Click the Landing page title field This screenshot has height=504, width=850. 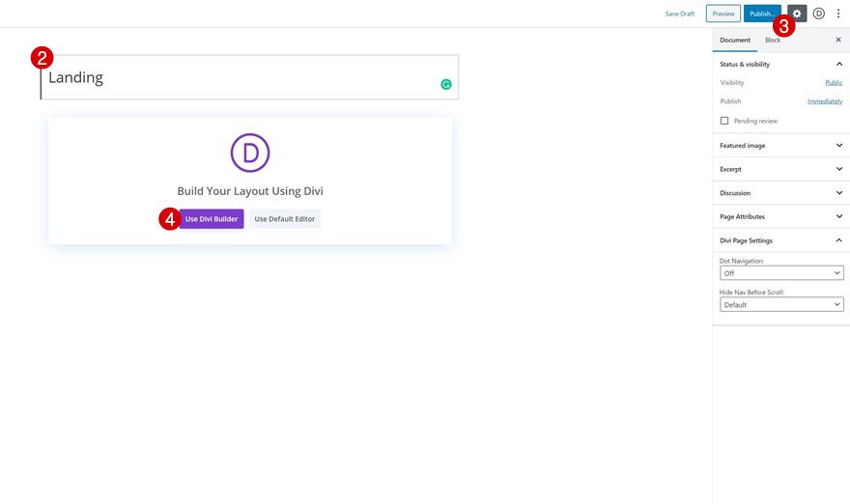tap(250, 77)
